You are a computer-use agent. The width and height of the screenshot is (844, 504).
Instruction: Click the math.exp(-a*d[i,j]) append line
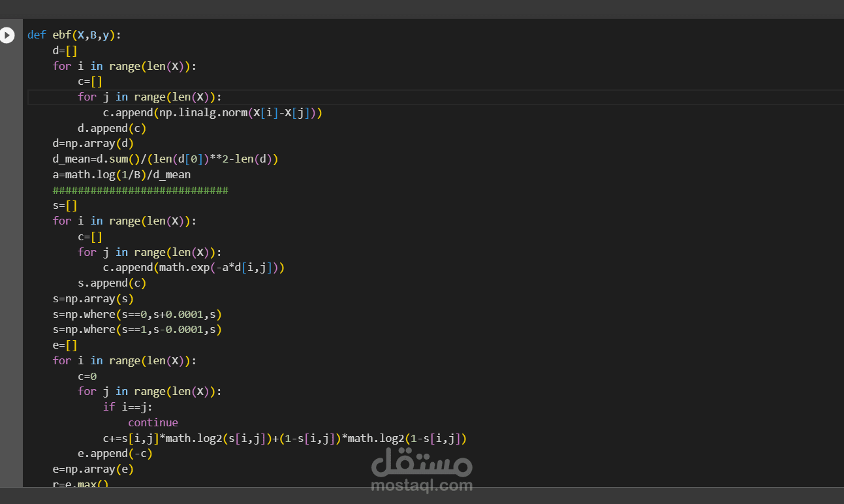coord(194,268)
